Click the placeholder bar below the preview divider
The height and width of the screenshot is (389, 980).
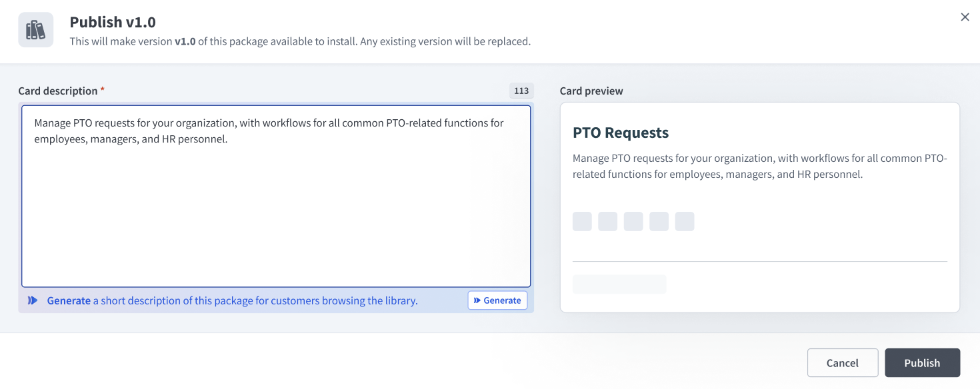pos(619,284)
